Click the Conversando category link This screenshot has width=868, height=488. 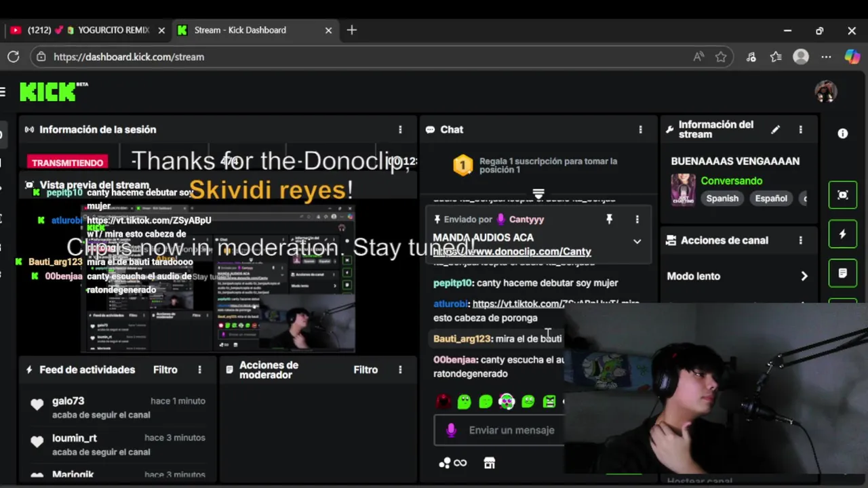pyautogui.click(x=732, y=181)
